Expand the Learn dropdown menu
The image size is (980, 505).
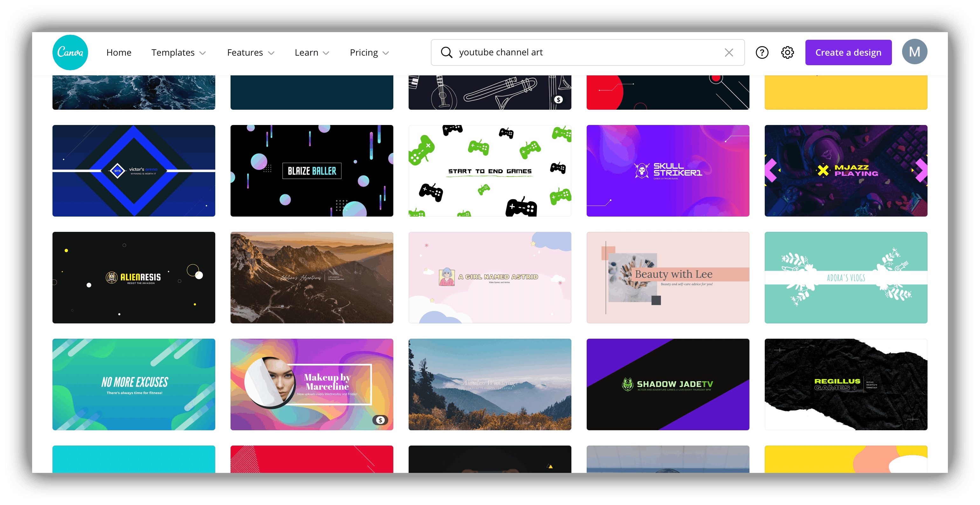tap(312, 53)
